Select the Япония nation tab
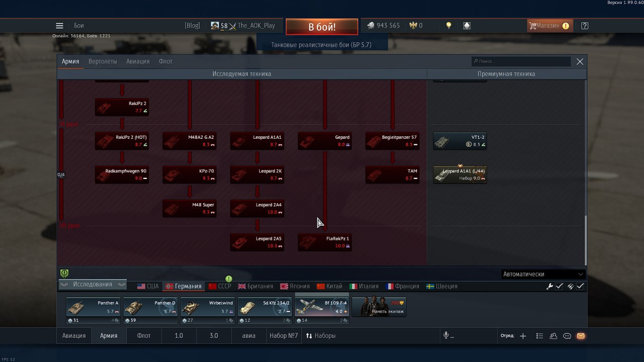Image resolution: width=644 pixels, height=362 pixels. (295, 286)
